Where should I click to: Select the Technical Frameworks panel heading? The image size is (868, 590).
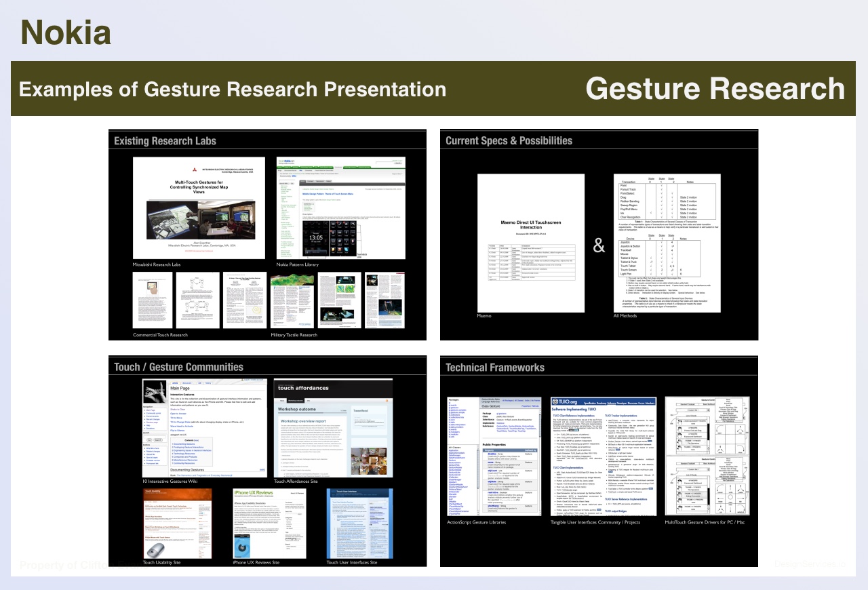tap(494, 368)
